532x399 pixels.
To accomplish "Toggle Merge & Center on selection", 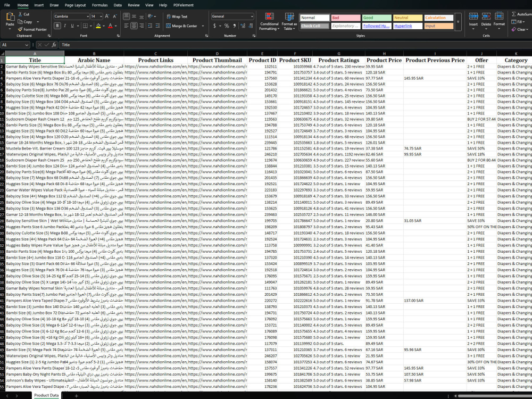I will [x=182, y=26].
